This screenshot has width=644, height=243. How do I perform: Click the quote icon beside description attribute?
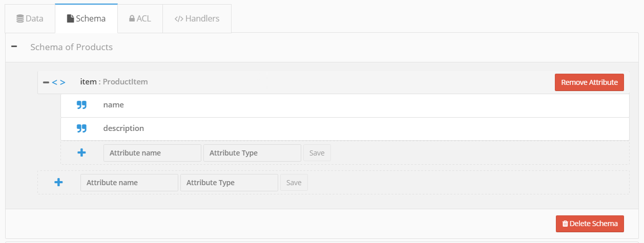[x=81, y=128]
